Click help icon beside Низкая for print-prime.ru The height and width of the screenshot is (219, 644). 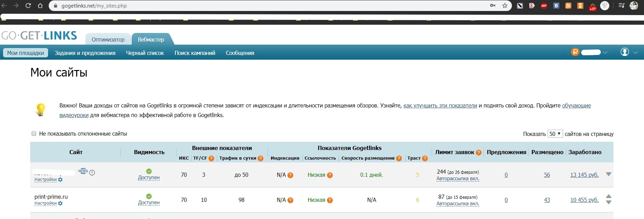[x=330, y=200]
